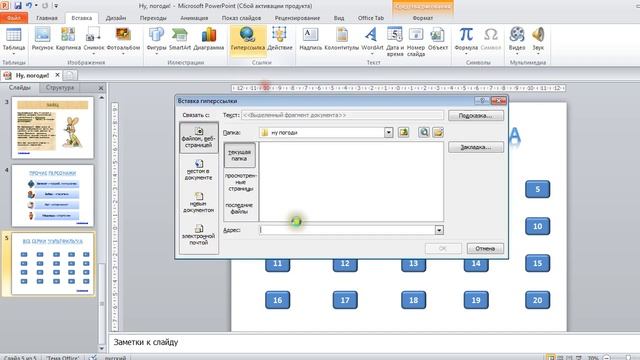Screen dimensions: 640x360
Task: Open the Дизайн tab
Action: point(116,18)
